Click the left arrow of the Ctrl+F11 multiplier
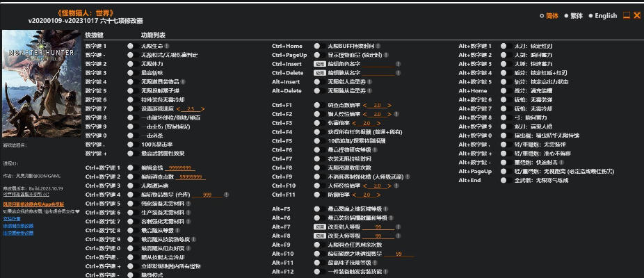 (354, 195)
